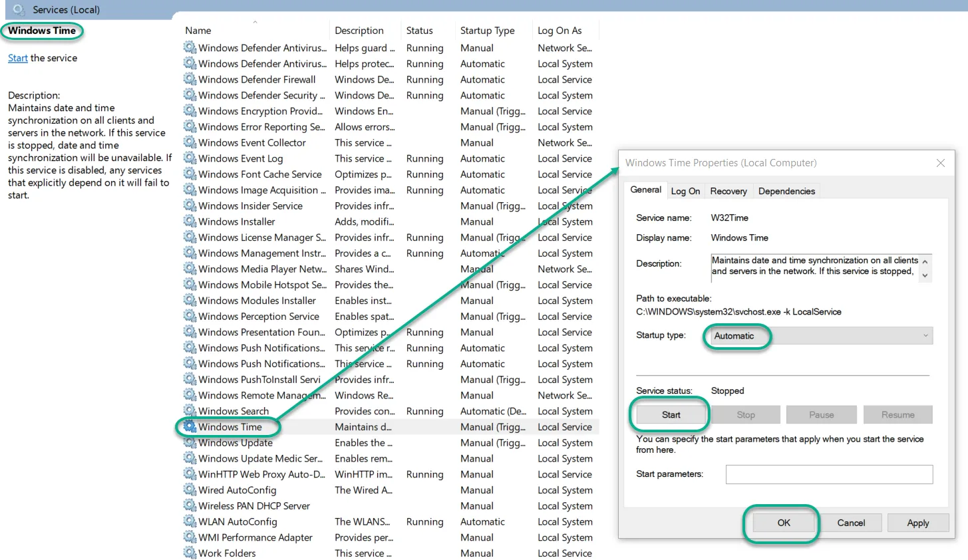Click Cancel in the Properties dialog
This screenshot has height=560, width=968.
click(x=851, y=523)
